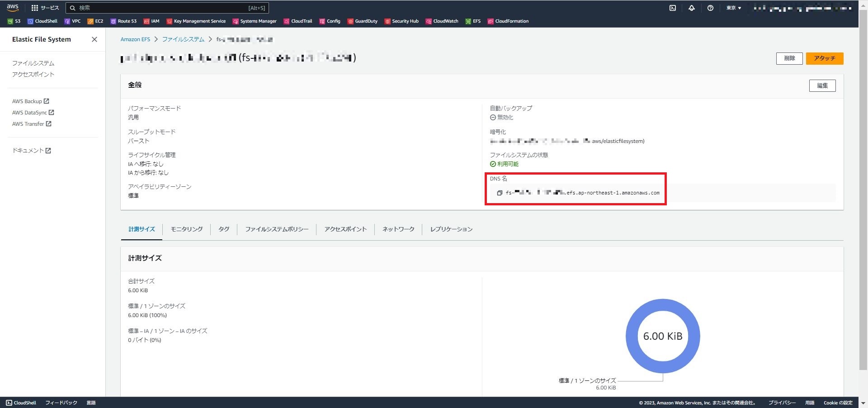Copy the EFS DNS name
This screenshot has width=868, height=408.
click(x=499, y=192)
